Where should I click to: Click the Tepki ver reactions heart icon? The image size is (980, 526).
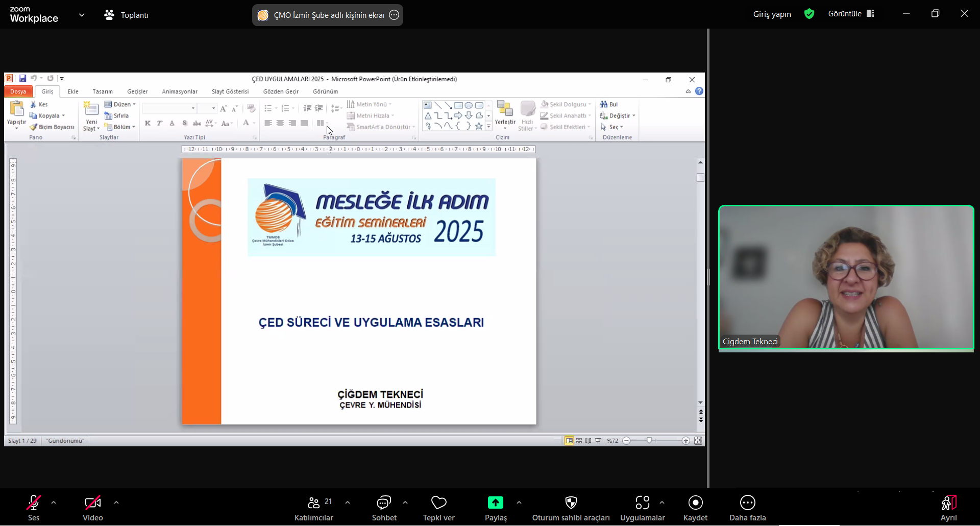(438, 503)
